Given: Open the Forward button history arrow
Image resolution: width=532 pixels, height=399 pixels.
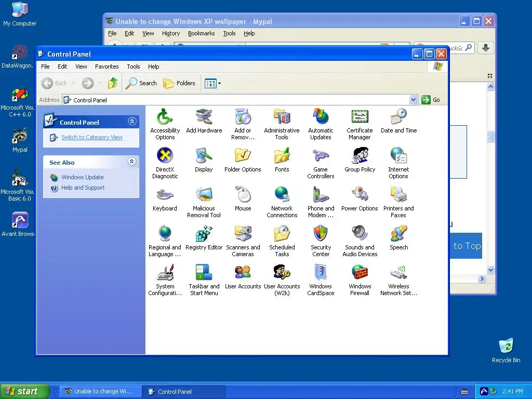Looking at the screenshot, I should click(100, 83).
